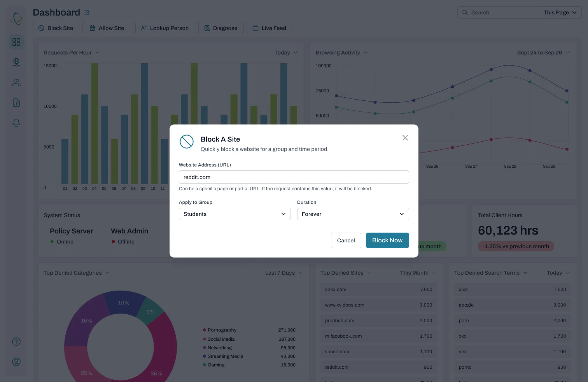Click the settings gear next to Dashboard
The width and height of the screenshot is (588, 382).
[x=87, y=12]
